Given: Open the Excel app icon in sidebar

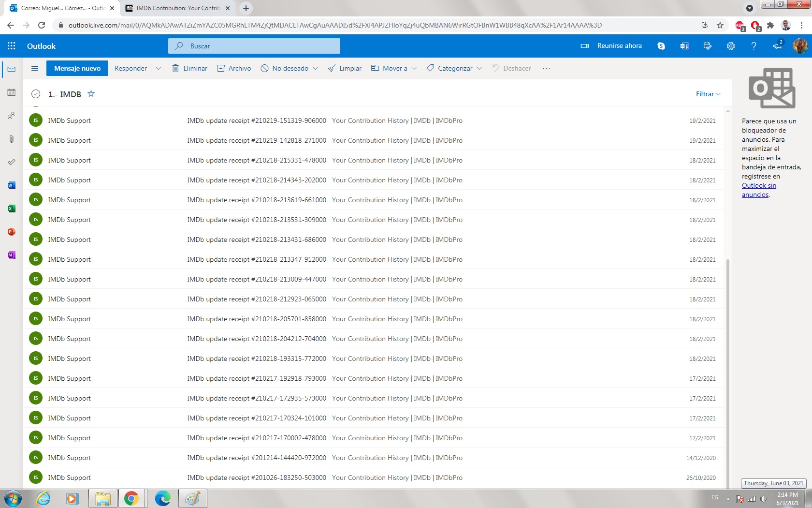Looking at the screenshot, I should [x=12, y=209].
